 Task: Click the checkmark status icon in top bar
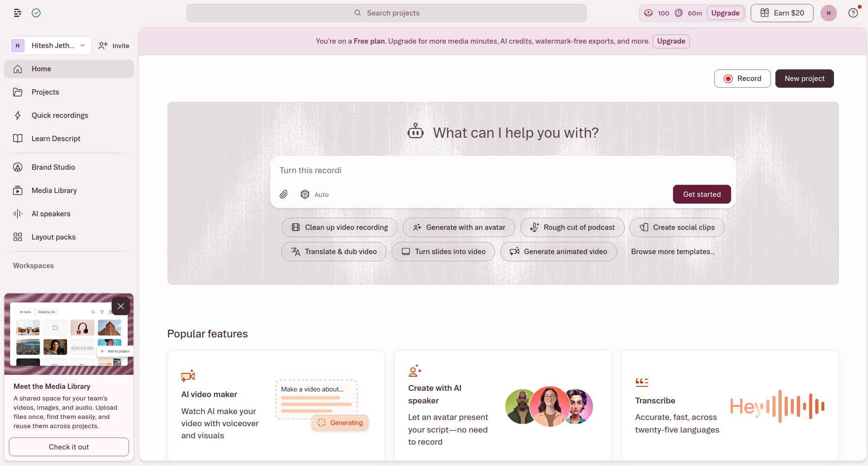pos(36,13)
